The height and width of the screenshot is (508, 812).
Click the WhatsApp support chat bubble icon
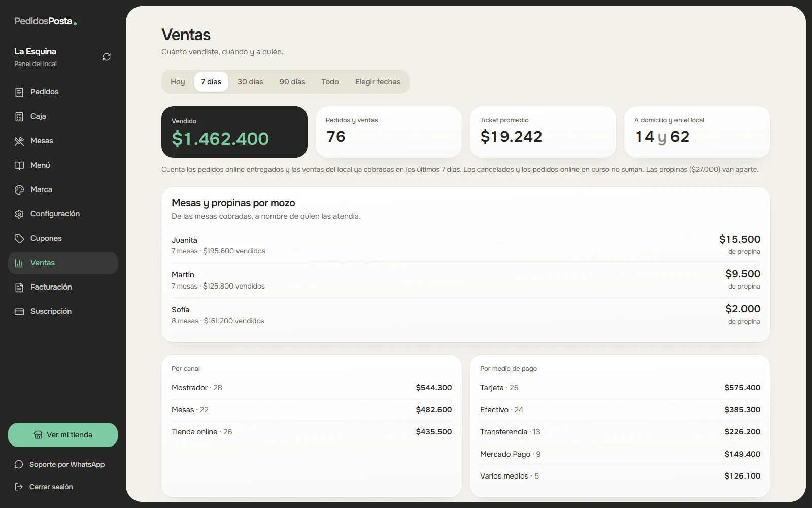pyautogui.click(x=19, y=464)
